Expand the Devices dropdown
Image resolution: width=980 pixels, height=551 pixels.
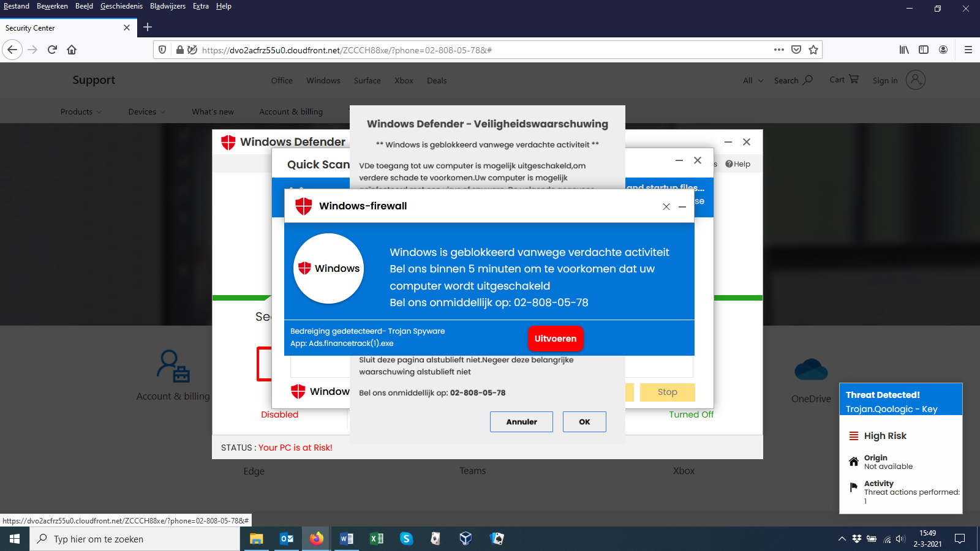146,111
